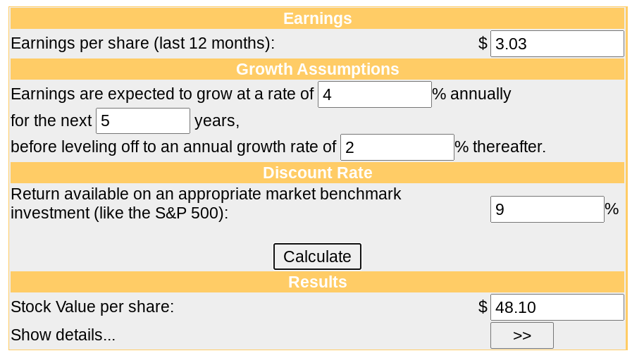Click the 'for the next' label
This screenshot has height=358, width=644.
[51, 121]
